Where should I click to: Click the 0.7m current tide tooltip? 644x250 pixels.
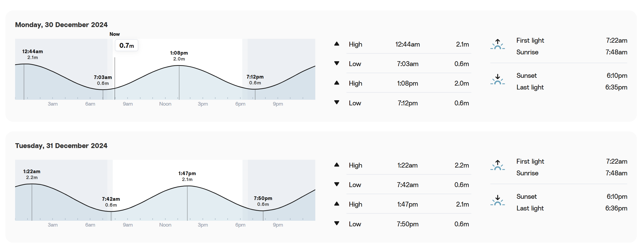pos(127,45)
